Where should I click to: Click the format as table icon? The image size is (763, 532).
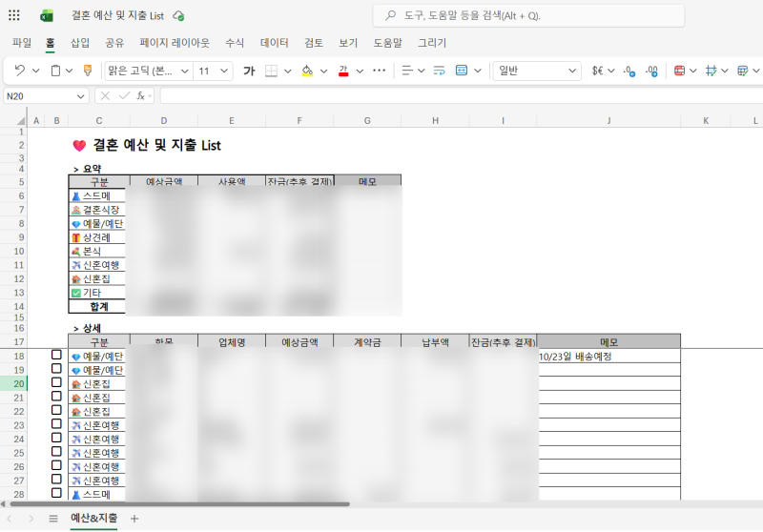coord(743,71)
